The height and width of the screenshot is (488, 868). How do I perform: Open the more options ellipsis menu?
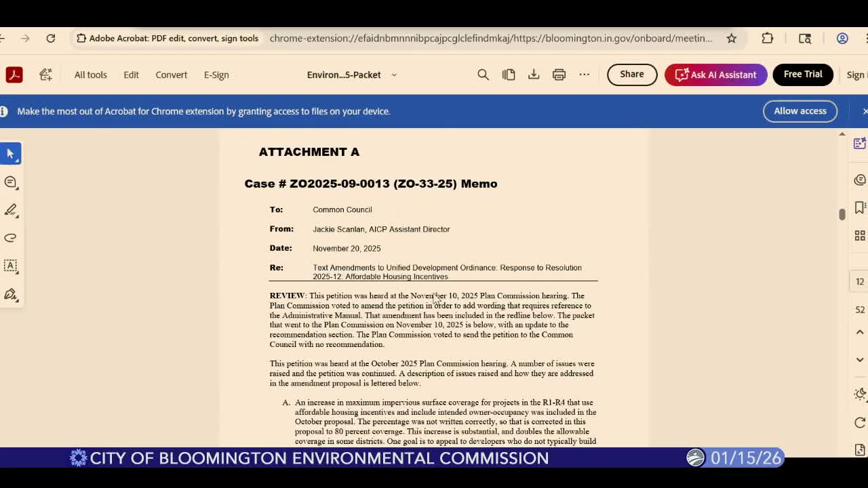[x=585, y=75]
